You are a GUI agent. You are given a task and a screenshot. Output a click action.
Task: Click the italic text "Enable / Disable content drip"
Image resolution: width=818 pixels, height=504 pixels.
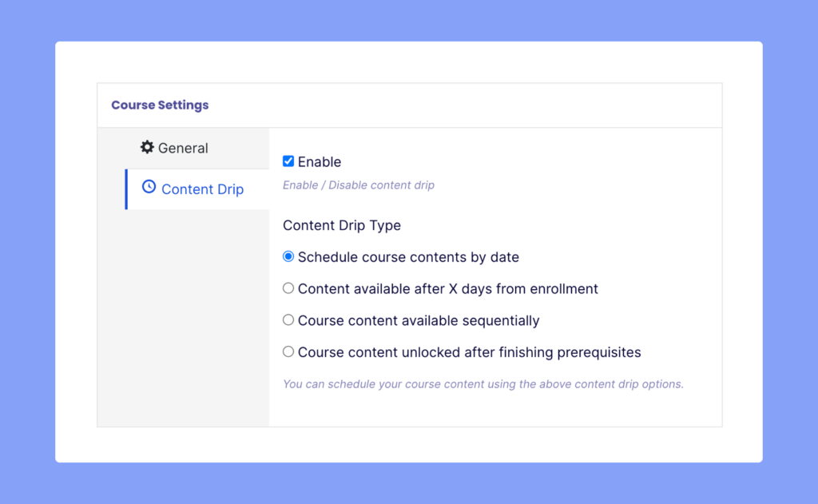point(358,185)
